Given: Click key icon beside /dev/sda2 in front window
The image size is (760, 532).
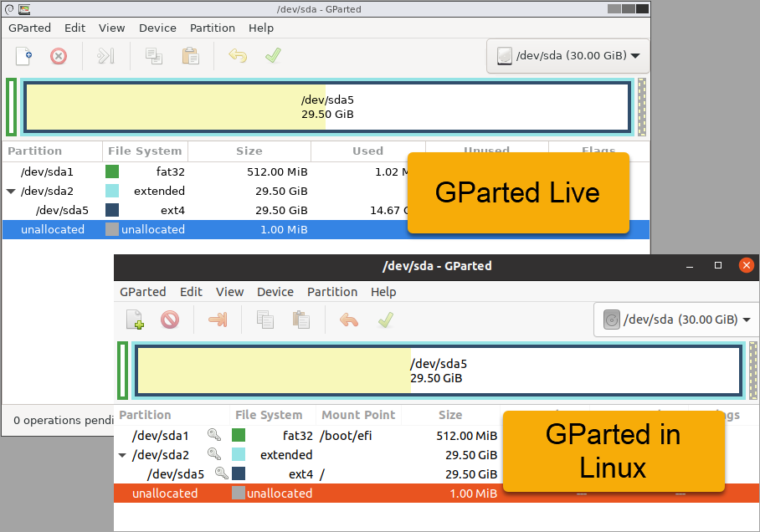Looking at the screenshot, I should 214,454.
